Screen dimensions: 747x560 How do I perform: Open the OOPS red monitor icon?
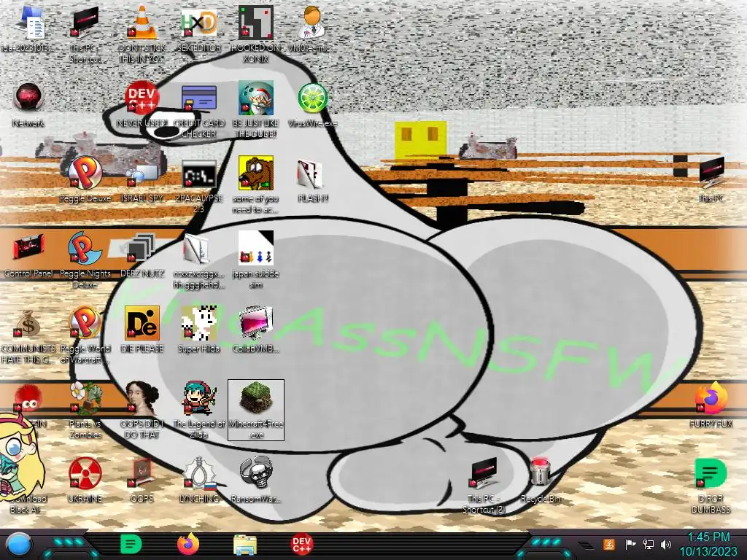tap(142, 480)
